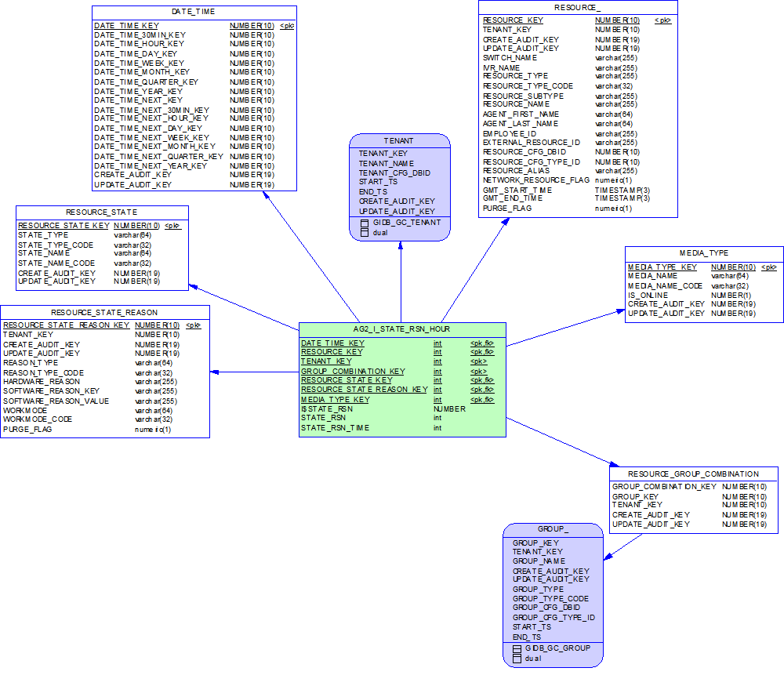
Task: Select TENANT_CFG_DBID in the TENANT box
Action: tap(394, 173)
